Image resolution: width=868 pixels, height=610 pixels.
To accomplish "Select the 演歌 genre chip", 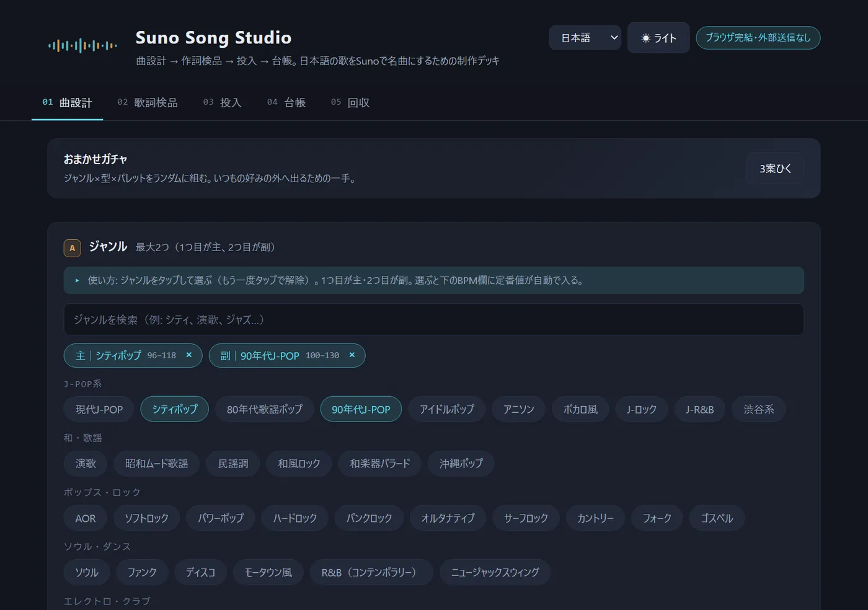I will [x=86, y=464].
